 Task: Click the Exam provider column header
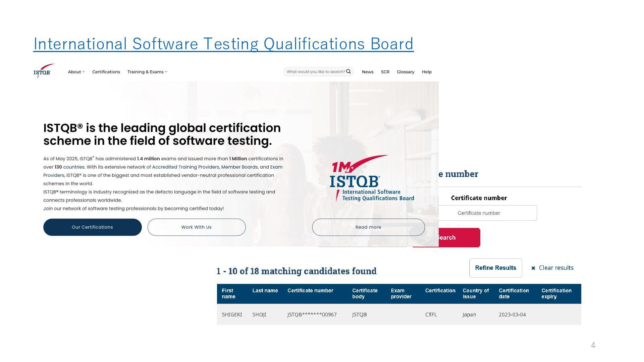point(401,294)
